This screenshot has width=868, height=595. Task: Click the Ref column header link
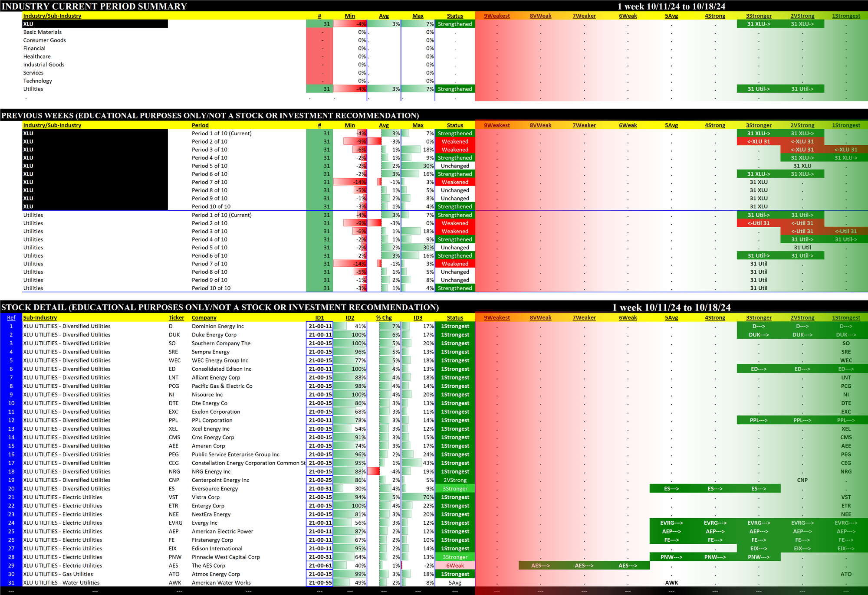point(11,318)
